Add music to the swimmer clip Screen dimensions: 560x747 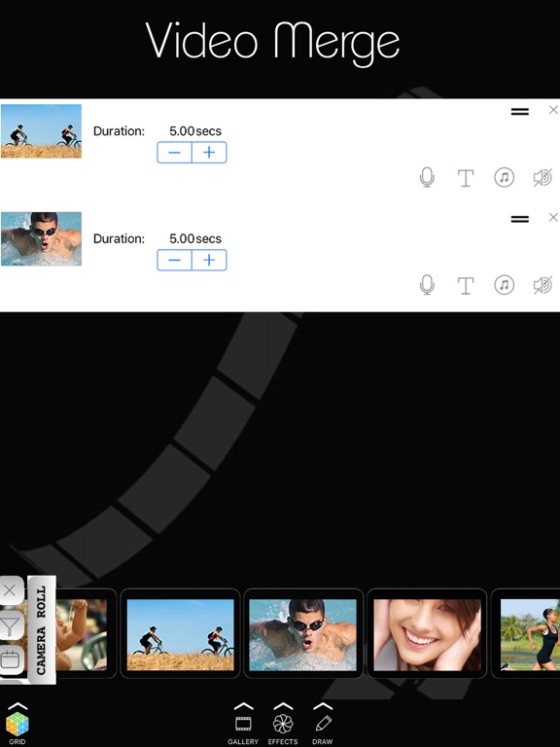click(x=505, y=285)
